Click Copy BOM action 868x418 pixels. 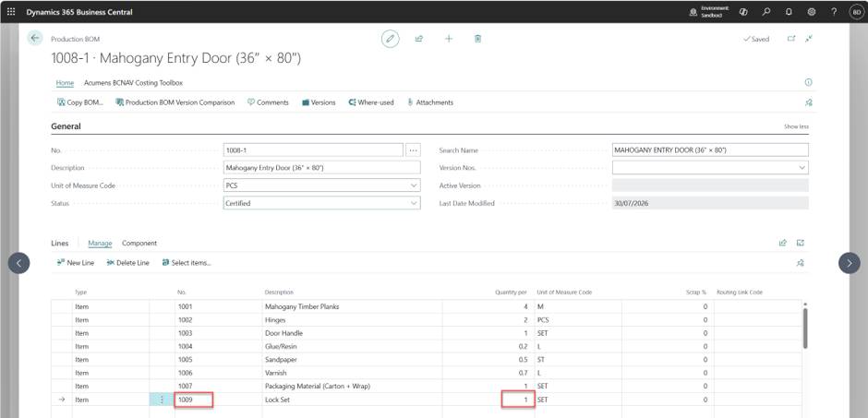pyautogui.click(x=80, y=102)
